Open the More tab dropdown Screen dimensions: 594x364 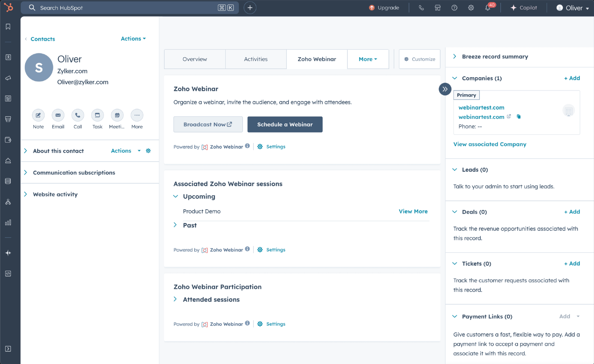(368, 59)
